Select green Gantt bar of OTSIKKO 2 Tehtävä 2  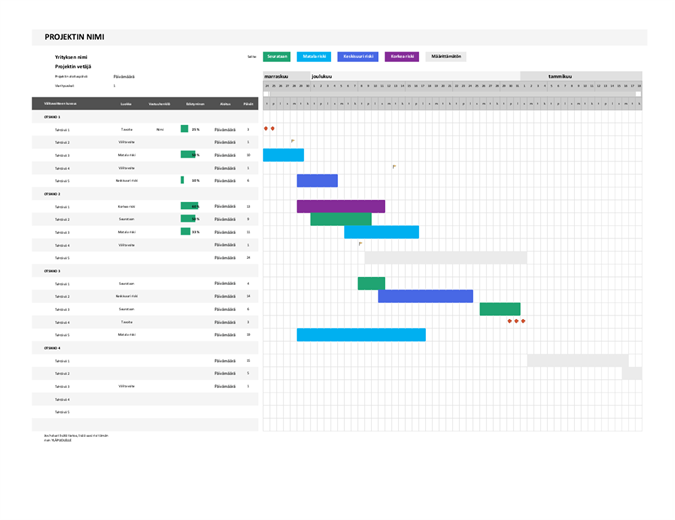coord(341,219)
